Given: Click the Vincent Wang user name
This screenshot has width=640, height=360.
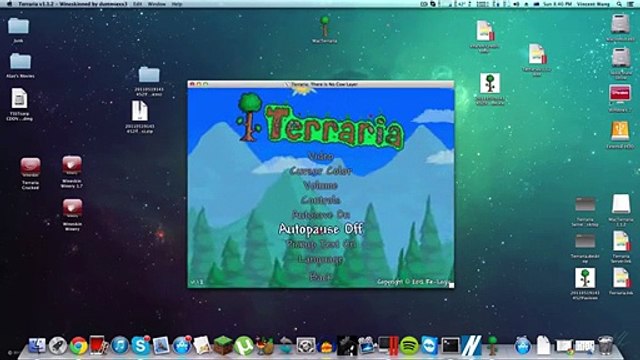Looking at the screenshot, I should [594, 4].
